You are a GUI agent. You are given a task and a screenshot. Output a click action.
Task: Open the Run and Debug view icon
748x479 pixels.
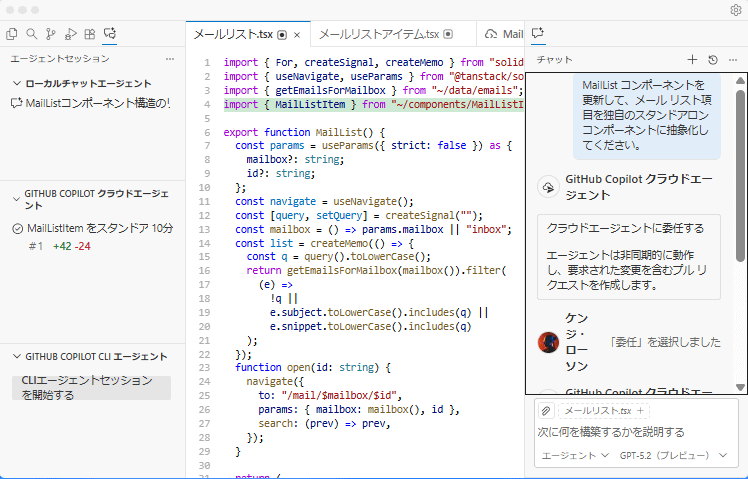(71, 34)
